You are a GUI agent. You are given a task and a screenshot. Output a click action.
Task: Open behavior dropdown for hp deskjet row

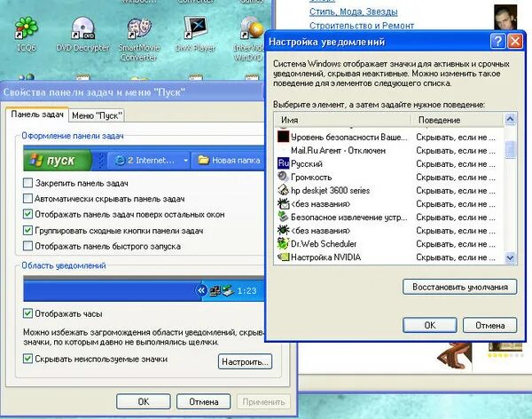[456, 191]
